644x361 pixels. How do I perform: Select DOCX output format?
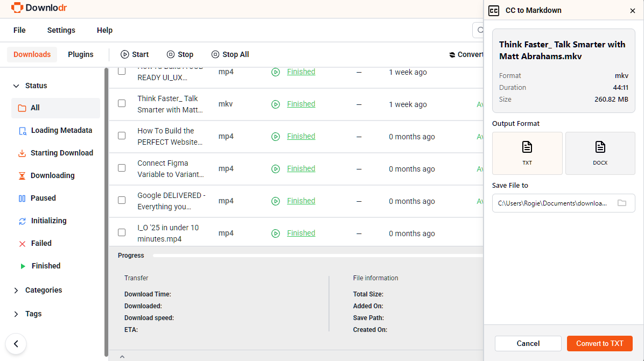pyautogui.click(x=600, y=153)
